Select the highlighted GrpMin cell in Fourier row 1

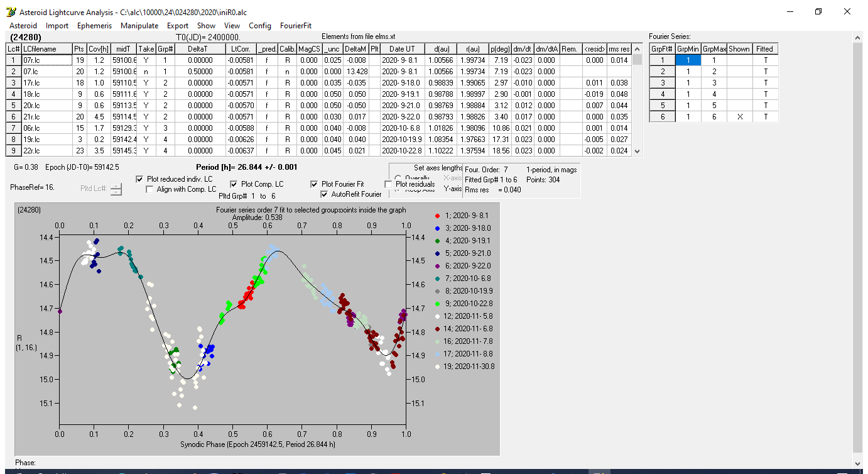click(688, 60)
